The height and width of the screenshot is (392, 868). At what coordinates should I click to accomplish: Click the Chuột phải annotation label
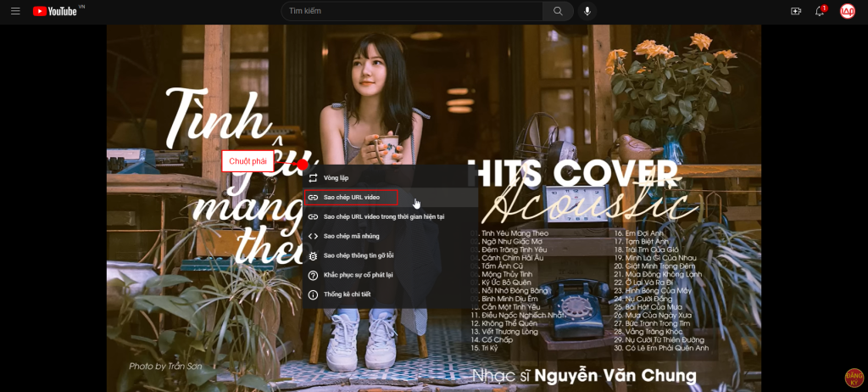[248, 161]
